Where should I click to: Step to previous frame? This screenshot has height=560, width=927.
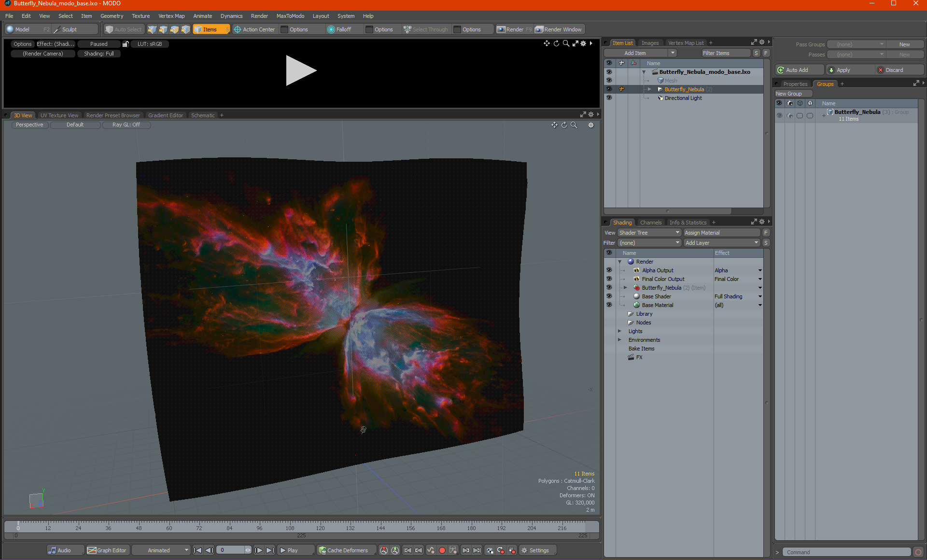[x=209, y=550]
